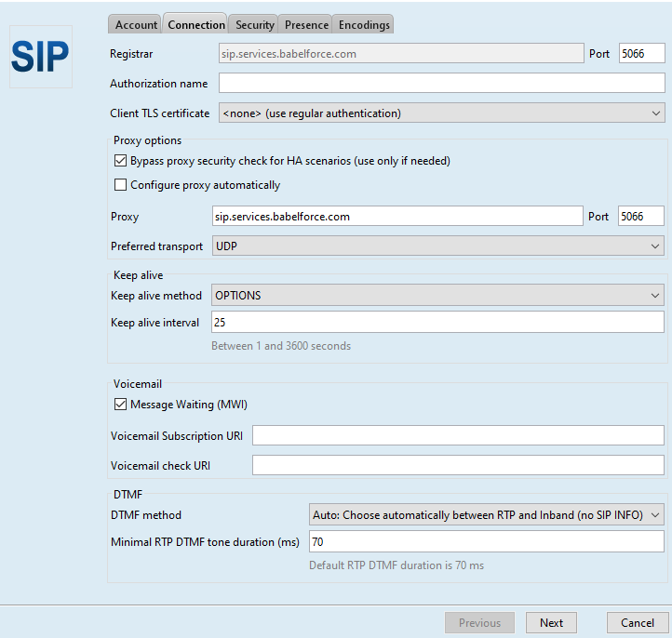Enable Configure proxy automatically checkbox

point(120,184)
